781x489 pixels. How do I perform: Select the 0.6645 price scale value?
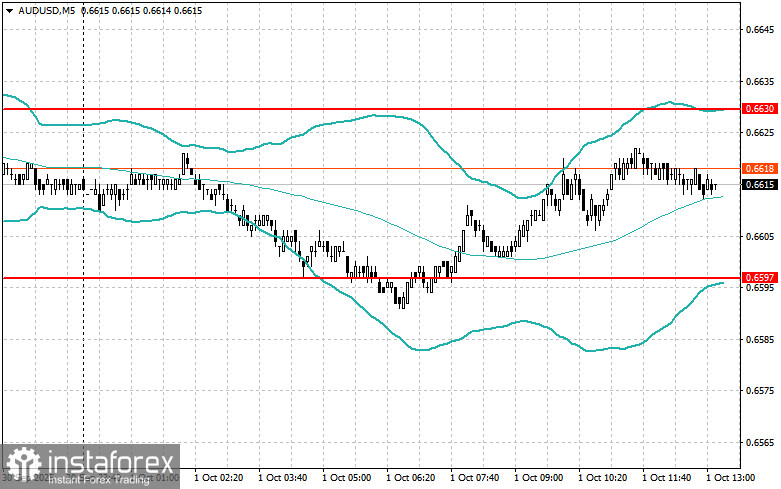(760, 29)
